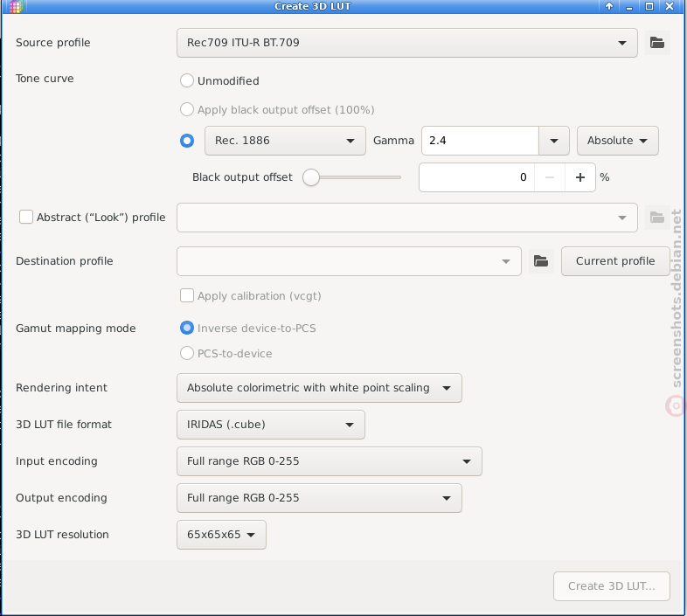Image resolution: width=687 pixels, height=616 pixels.
Task: Open folder icon next to Source profile
Action: [x=656, y=43]
